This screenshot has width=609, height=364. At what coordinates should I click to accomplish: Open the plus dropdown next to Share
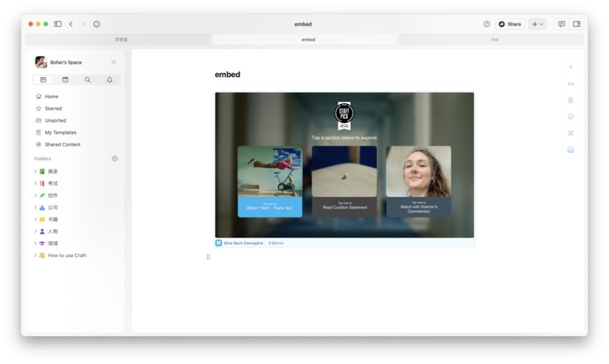click(x=538, y=24)
